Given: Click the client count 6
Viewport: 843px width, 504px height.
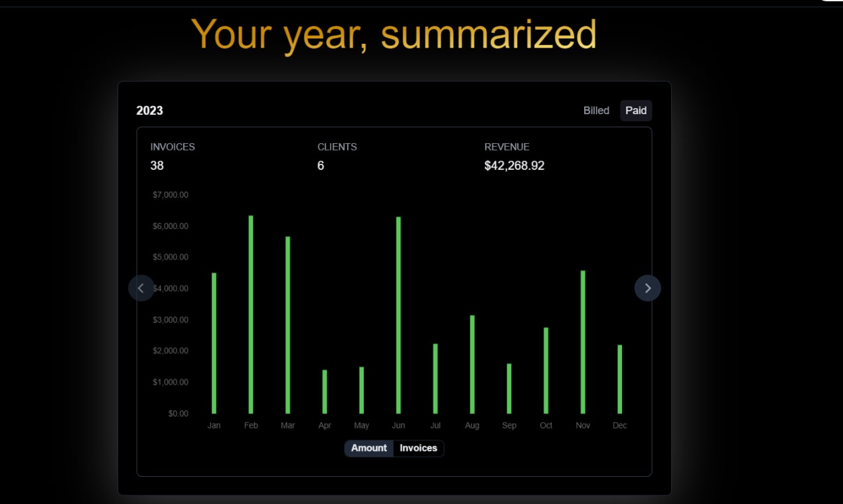Looking at the screenshot, I should point(321,166).
